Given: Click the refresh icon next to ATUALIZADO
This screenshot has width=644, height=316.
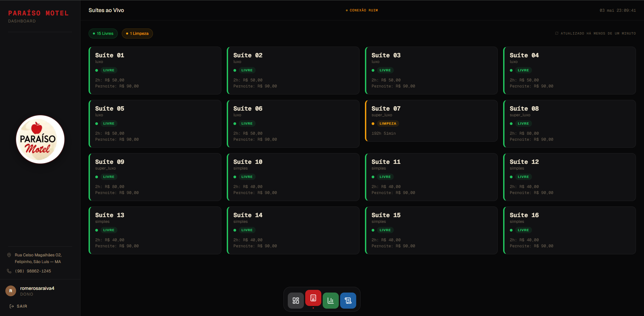Looking at the screenshot, I should [x=557, y=34].
